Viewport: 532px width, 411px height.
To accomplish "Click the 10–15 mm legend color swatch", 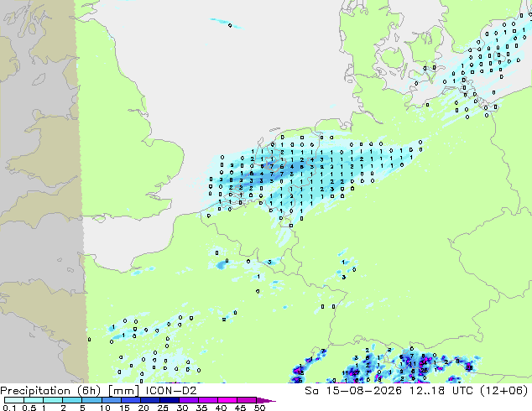I will (x=111, y=400).
